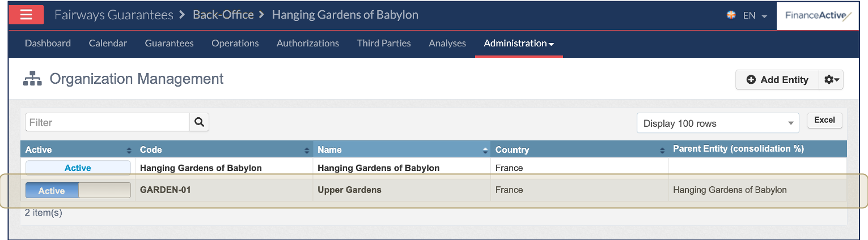
Task: Click the Add Entity button
Action: 777,80
